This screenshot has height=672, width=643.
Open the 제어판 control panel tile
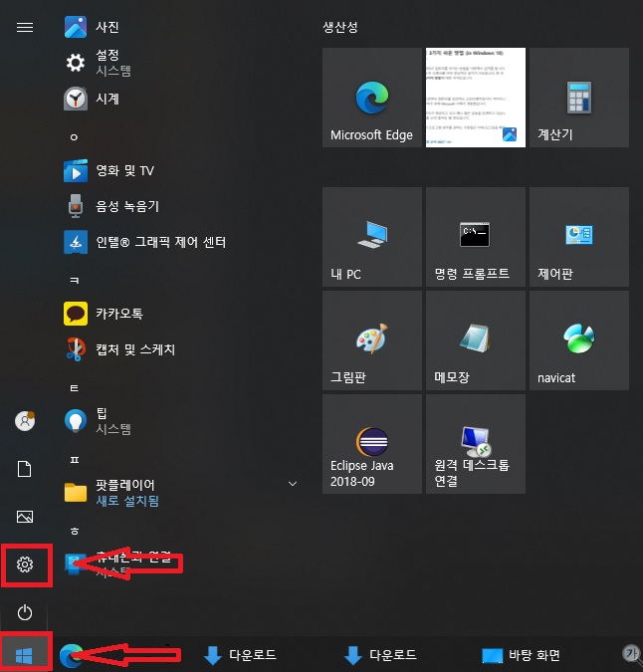[578, 237]
